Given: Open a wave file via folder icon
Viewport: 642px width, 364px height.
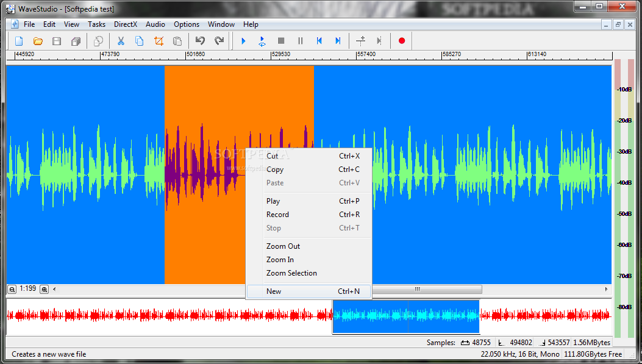Looking at the screenshot, I should 38,41.
